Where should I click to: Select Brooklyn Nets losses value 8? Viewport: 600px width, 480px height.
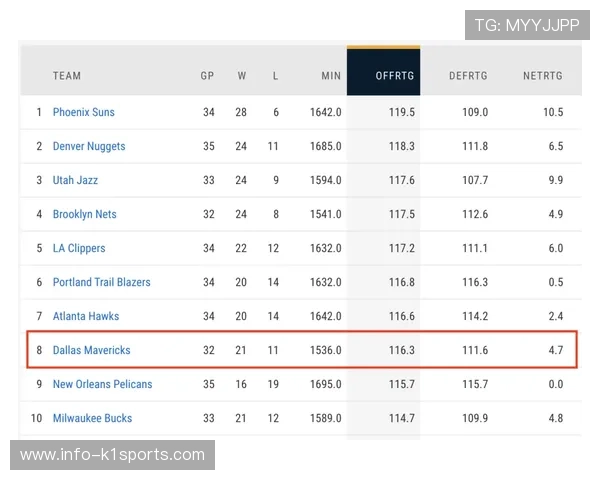click(x=276, y=214)
